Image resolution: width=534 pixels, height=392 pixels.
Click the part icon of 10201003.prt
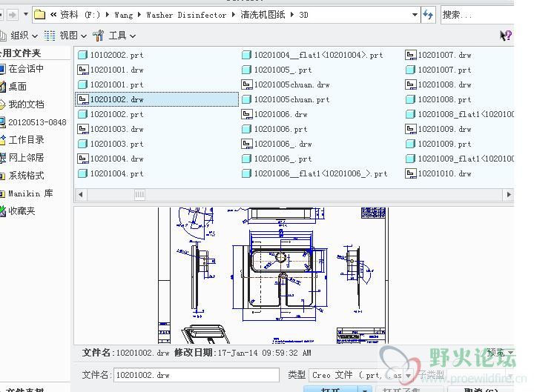pos(82,144)
